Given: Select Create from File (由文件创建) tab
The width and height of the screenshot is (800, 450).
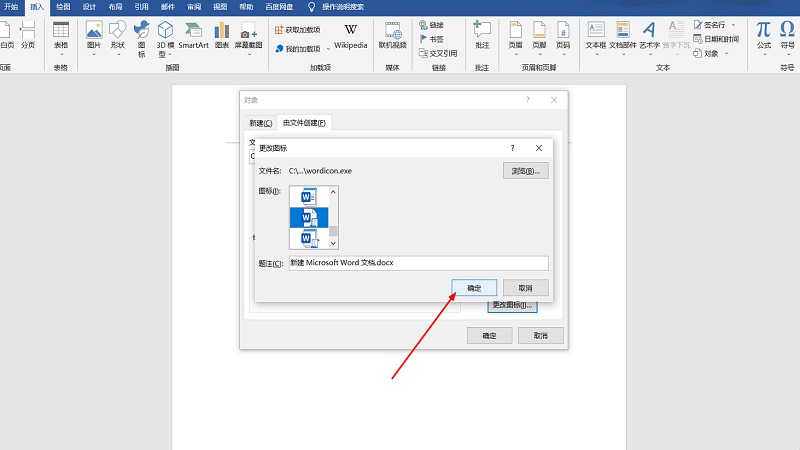Looking at the screenshot, I should click(x=304, y=122).
